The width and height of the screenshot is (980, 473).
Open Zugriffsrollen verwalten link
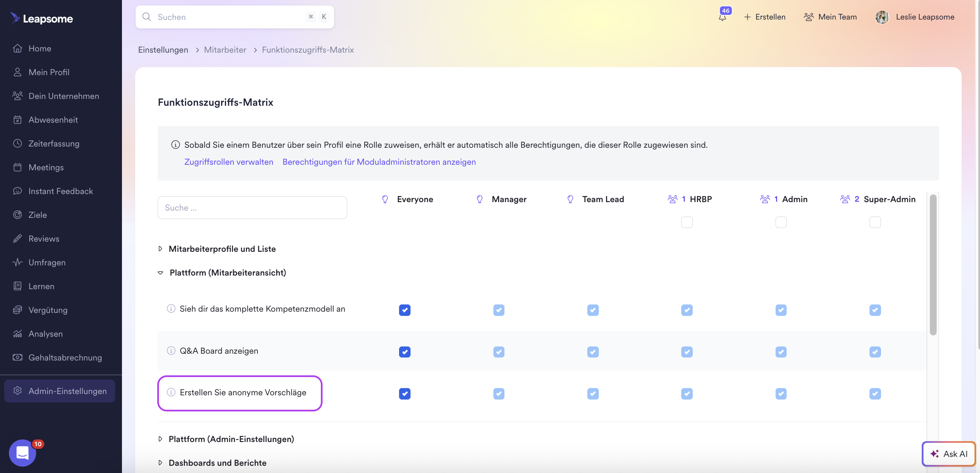tap(229, 162)
